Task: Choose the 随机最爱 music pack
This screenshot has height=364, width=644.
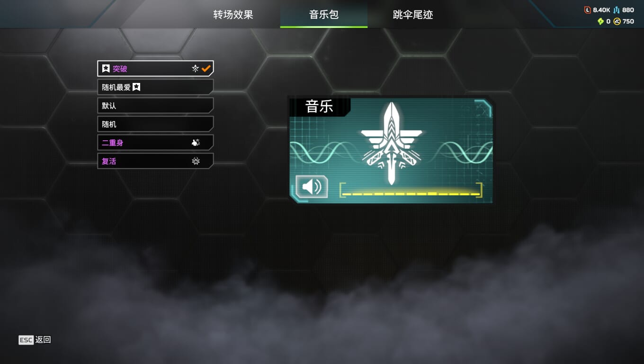Action: 155,87
